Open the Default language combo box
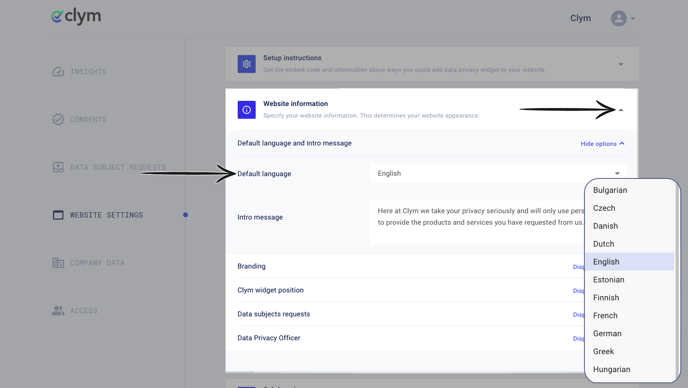This screenshot has height=388, width=688. click(x=498, y=173)
